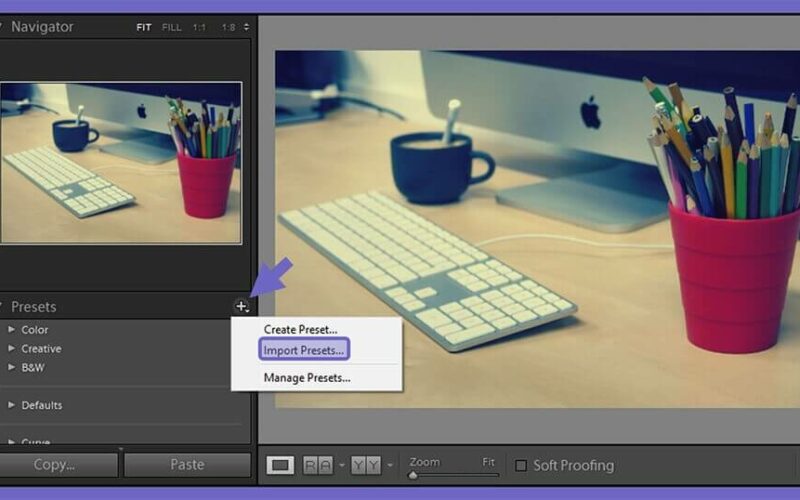800x500 pixels.
Task: Select Loupe view icon in toolbar
Action: [280, 465]
